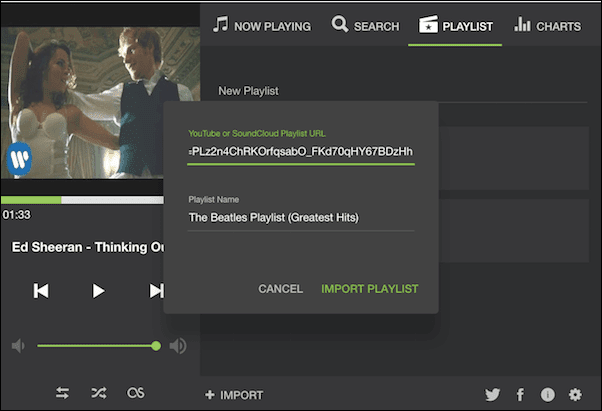
Task: Confirm with the Import Playlist button
Action: pyautogui.click(x=370, y=289)
